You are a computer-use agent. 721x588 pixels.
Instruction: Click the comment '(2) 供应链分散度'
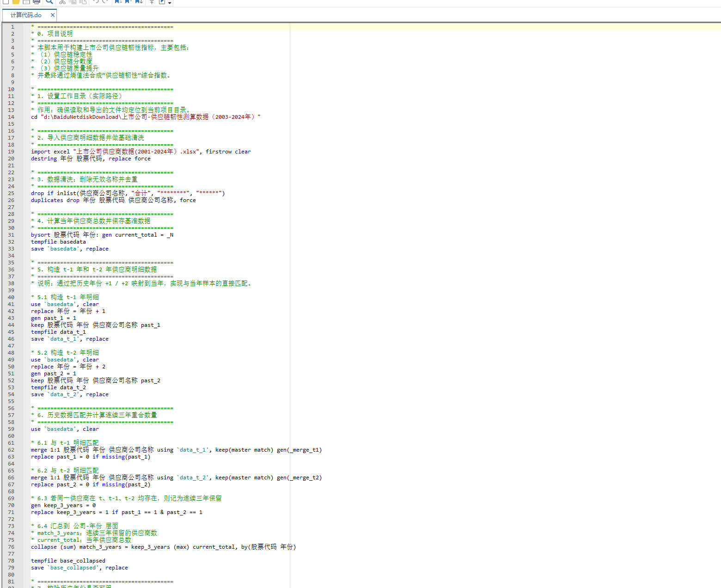[x=62, y=61]
